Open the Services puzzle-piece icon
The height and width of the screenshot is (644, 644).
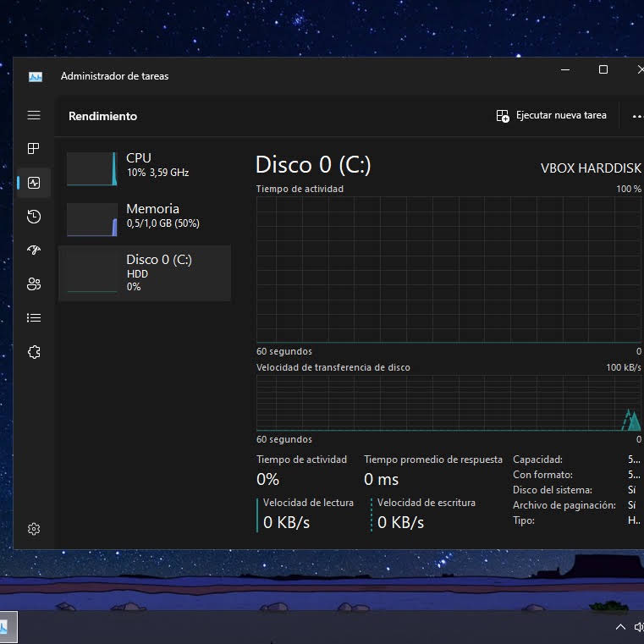(x=34, y=352)
